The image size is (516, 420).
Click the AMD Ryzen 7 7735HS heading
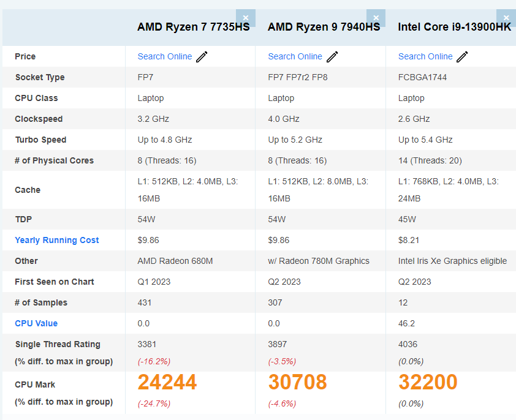[x=194, y=27]
